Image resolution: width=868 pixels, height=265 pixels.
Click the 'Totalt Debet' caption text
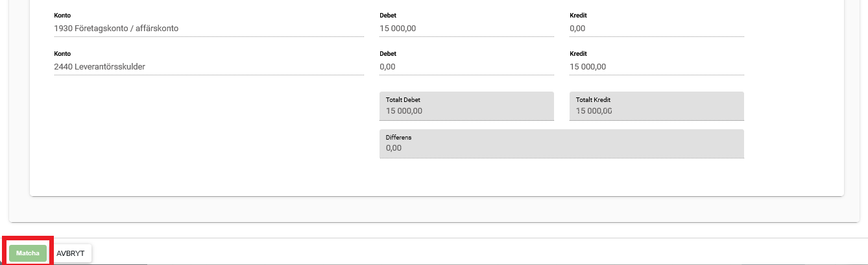click(404, 100)
